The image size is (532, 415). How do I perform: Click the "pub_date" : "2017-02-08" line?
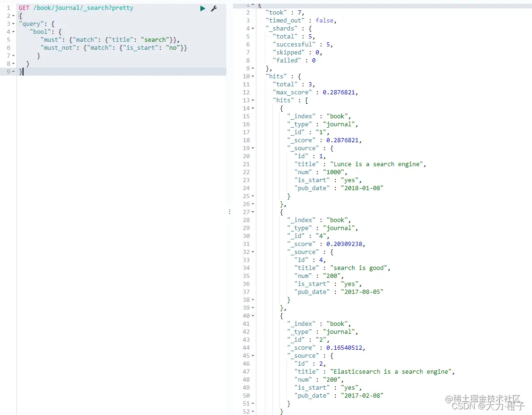click(339, 396)
